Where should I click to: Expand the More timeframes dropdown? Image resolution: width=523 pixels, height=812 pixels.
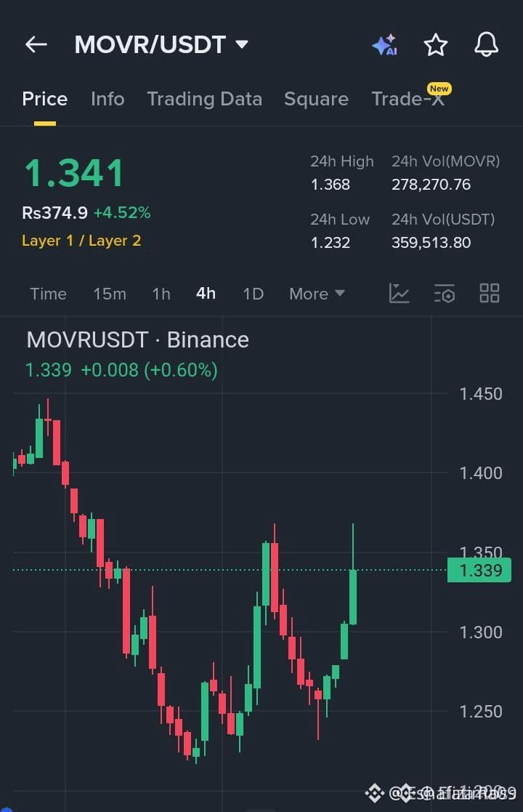317,294
